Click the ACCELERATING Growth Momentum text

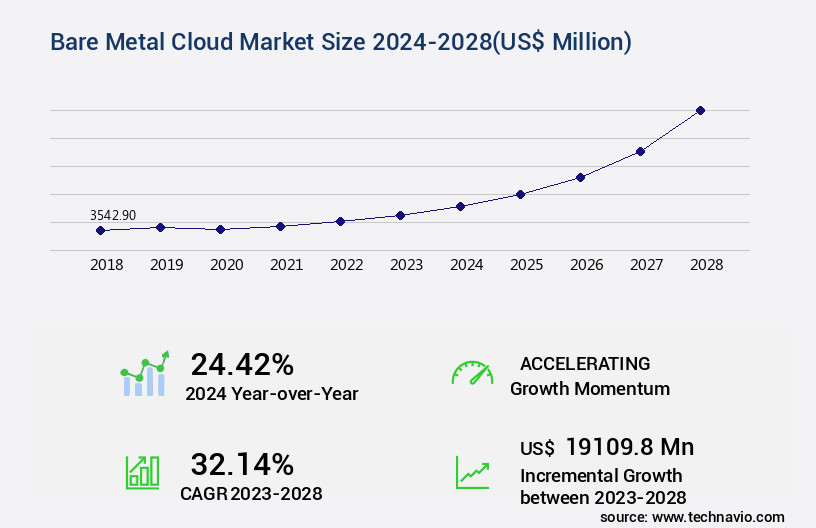589,376
